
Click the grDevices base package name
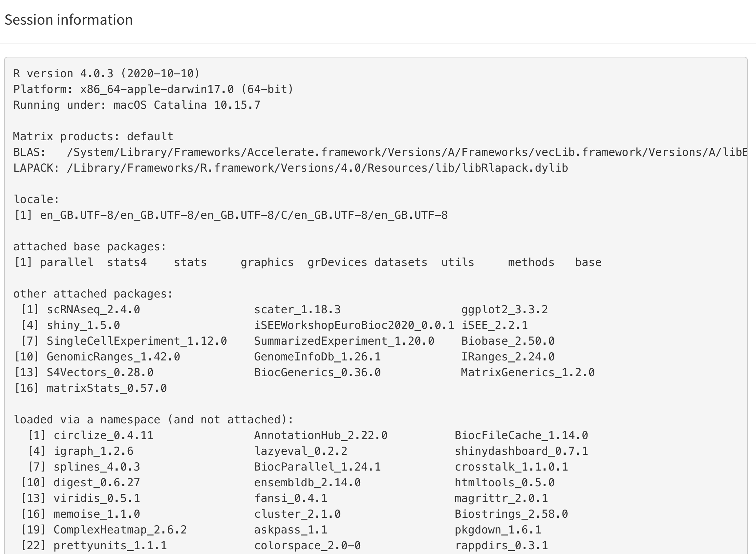337,262
